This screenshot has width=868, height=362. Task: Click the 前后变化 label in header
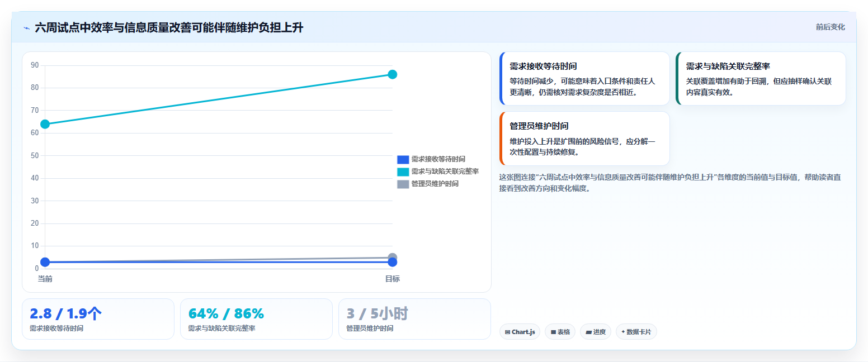coord(830,27)
